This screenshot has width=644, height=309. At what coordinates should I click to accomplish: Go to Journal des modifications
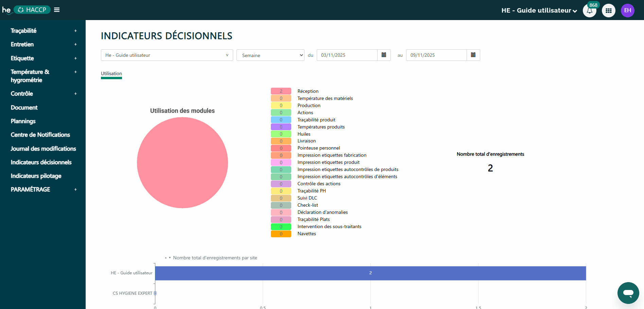point(43,149)
